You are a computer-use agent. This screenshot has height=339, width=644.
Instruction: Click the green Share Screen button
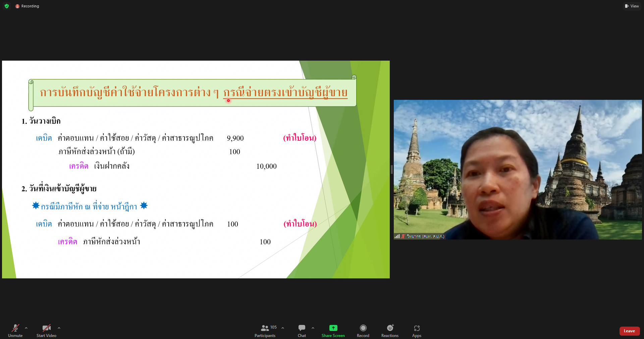(333, 331)
